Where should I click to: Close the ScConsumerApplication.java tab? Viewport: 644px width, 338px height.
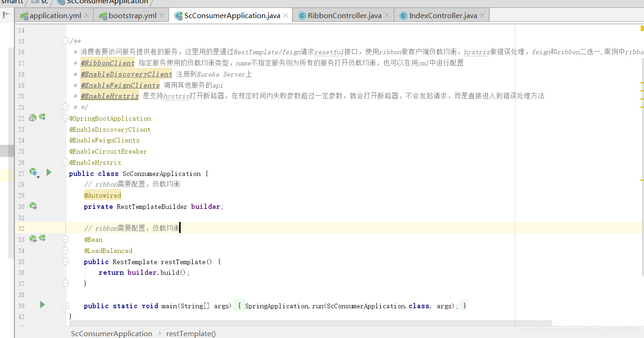point(286,15)
